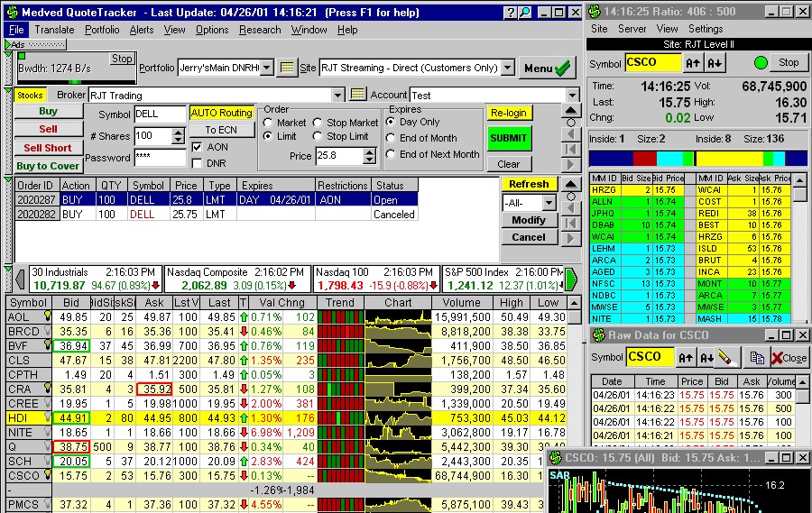This screenshot has width=812, height=513.
Task: Open Portfolio dropdown Jerry'sMain
Action: (x=267, y=68)
